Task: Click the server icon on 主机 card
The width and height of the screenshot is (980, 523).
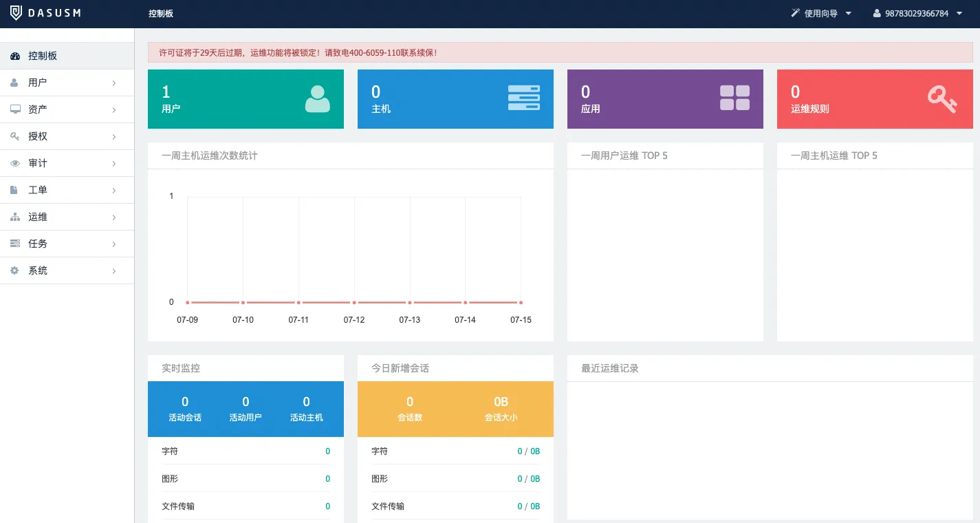Action: click(x=523, y=98)
